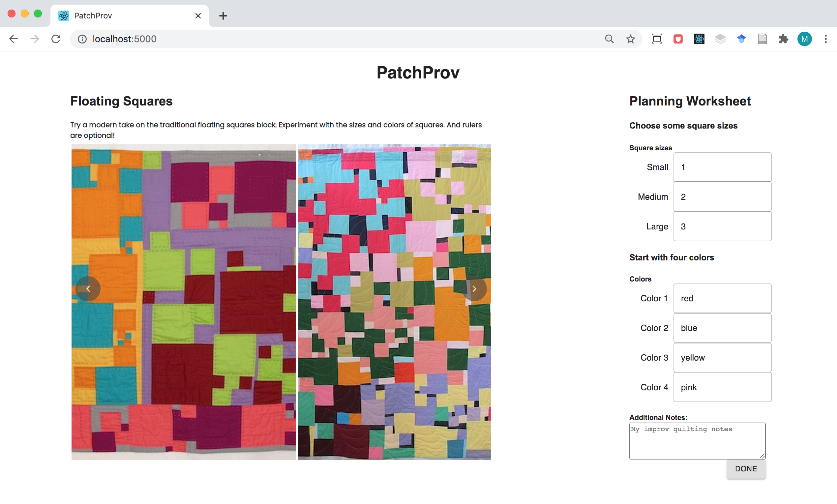Maximize the window with the green button

click(38, 14)
